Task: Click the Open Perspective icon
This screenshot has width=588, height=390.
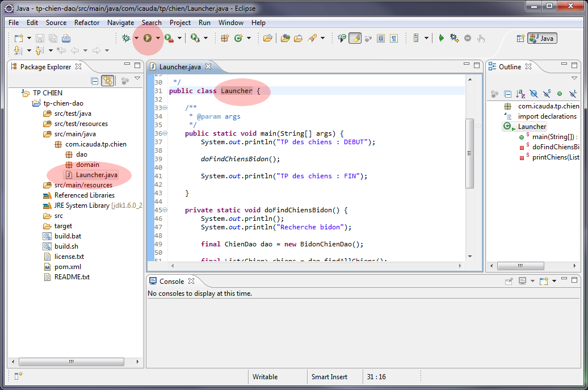Action: pyautogui.click(x=520, y=38)
